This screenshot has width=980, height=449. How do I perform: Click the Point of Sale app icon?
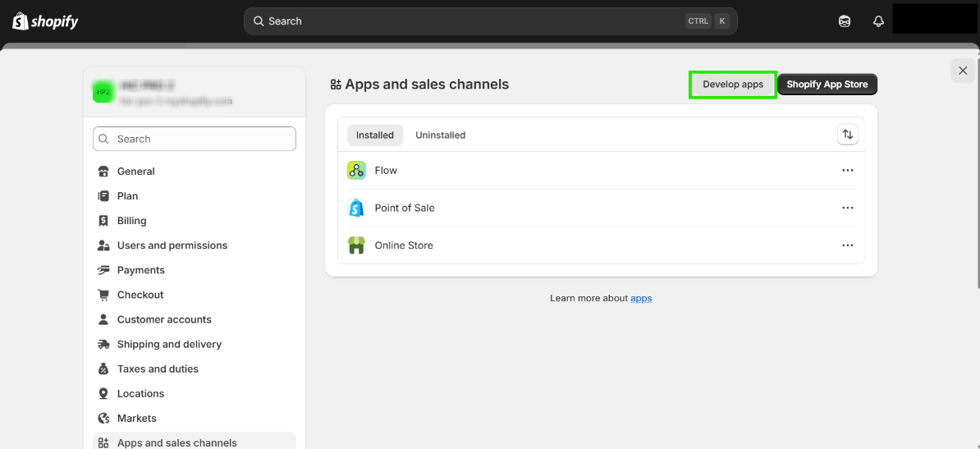356,208
